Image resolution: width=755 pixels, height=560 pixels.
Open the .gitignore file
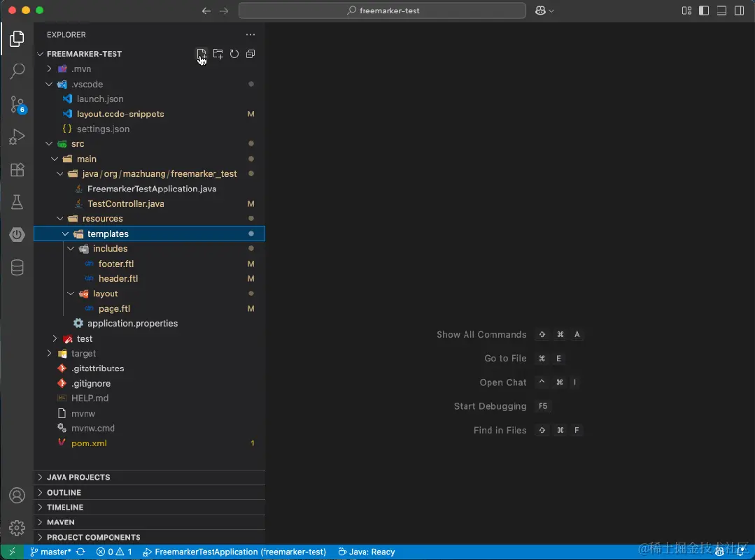[149, 383]
